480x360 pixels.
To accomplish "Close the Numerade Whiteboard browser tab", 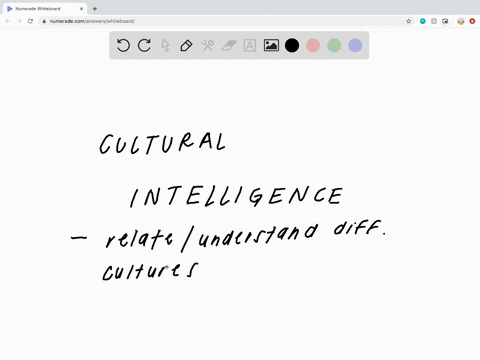I will click(81, 9).
